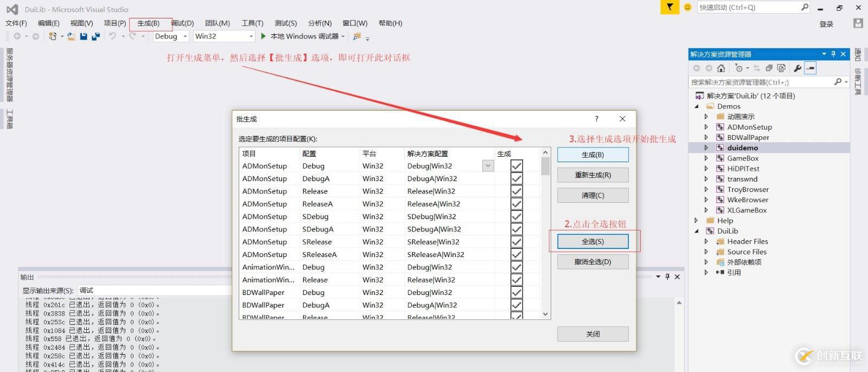The width and height of the screenshot is (868, 372).
Task: Click the Undo arrow in toolbar
Action: click(112, 36)
